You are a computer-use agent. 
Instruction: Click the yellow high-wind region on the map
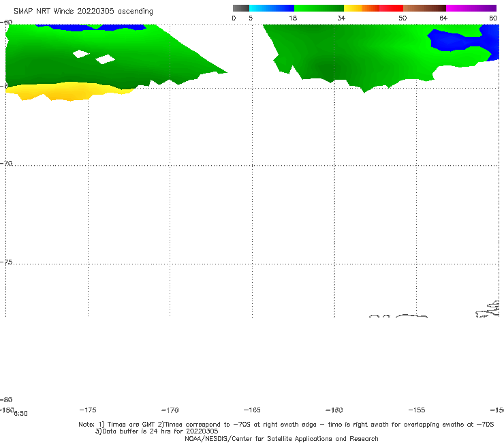coord(69,92)
